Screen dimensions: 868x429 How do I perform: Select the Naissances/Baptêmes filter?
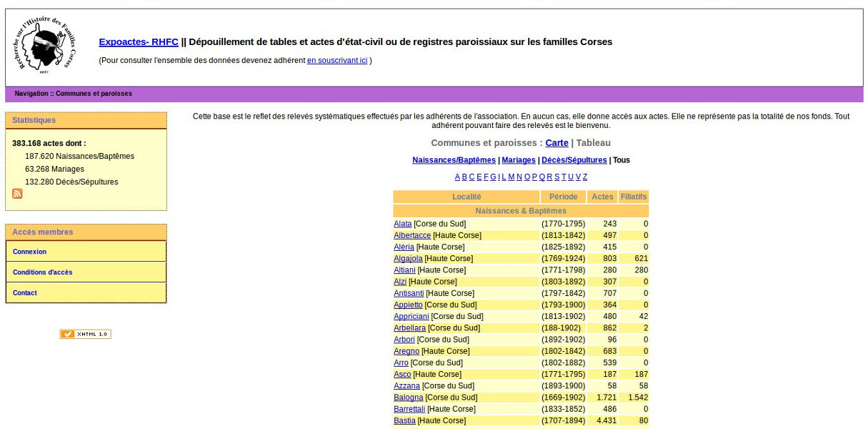tap(454, 160)
